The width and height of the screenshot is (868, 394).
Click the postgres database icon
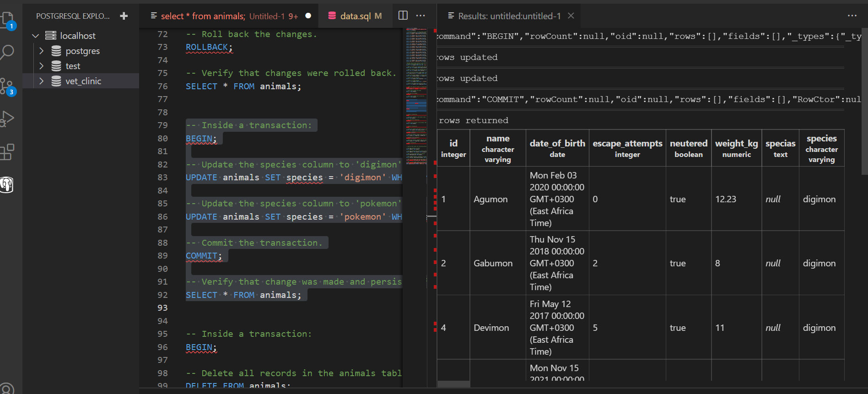56,51
